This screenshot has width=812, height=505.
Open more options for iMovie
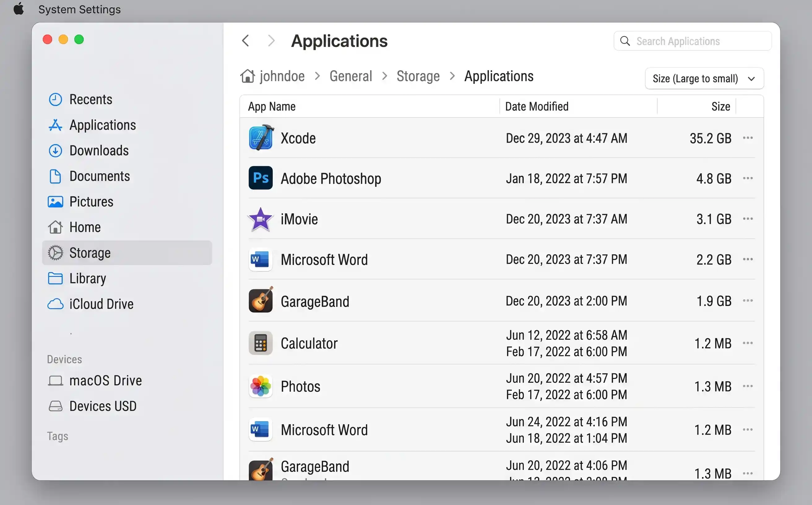(748, 219)
